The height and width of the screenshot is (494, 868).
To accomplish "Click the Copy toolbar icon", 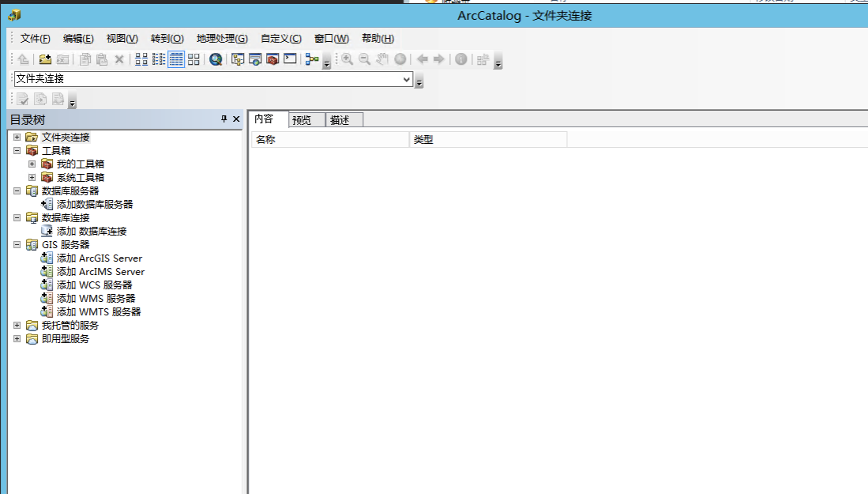I will click(x=85, y=59).
